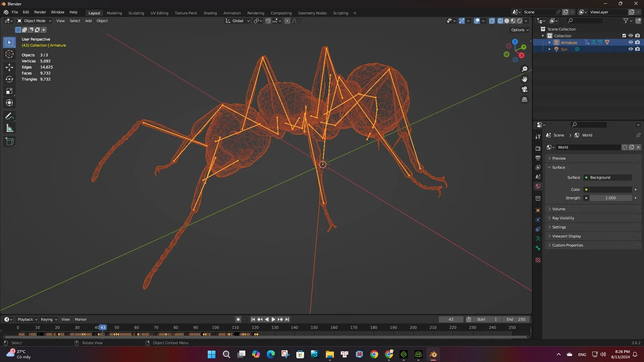
Task: Pick the Add Cube tool
Action: tap(9, 142)
